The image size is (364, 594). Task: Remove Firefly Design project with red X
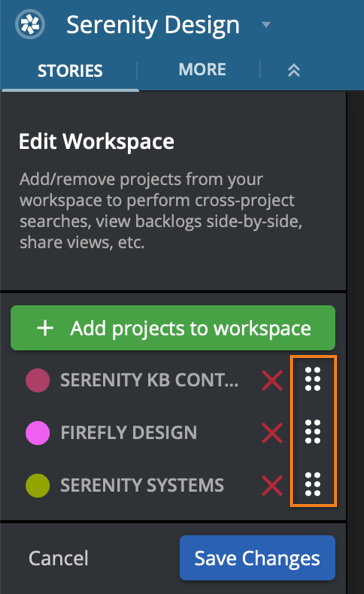point(272,433)
